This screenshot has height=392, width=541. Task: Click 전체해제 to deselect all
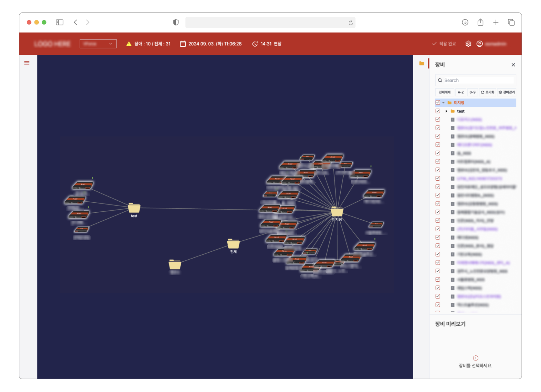click(444, 92)
